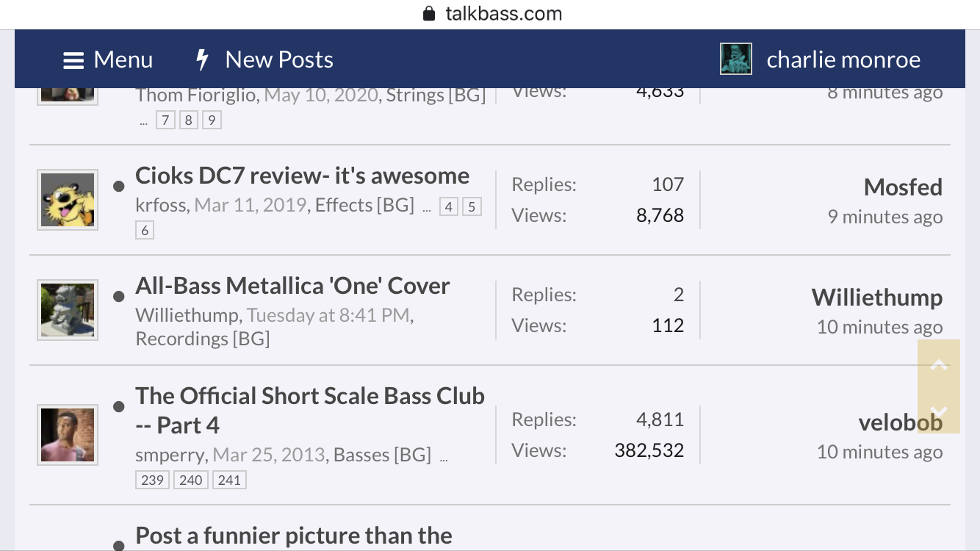Click smperry user avatar photo
Screen dimensions: 980x551
click(x=68, y=435)
